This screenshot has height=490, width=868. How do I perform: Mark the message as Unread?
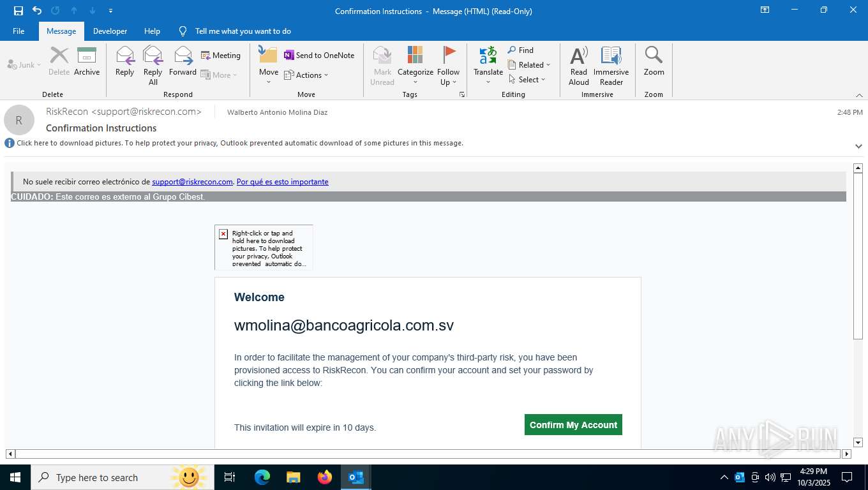[x=382, y=65]
